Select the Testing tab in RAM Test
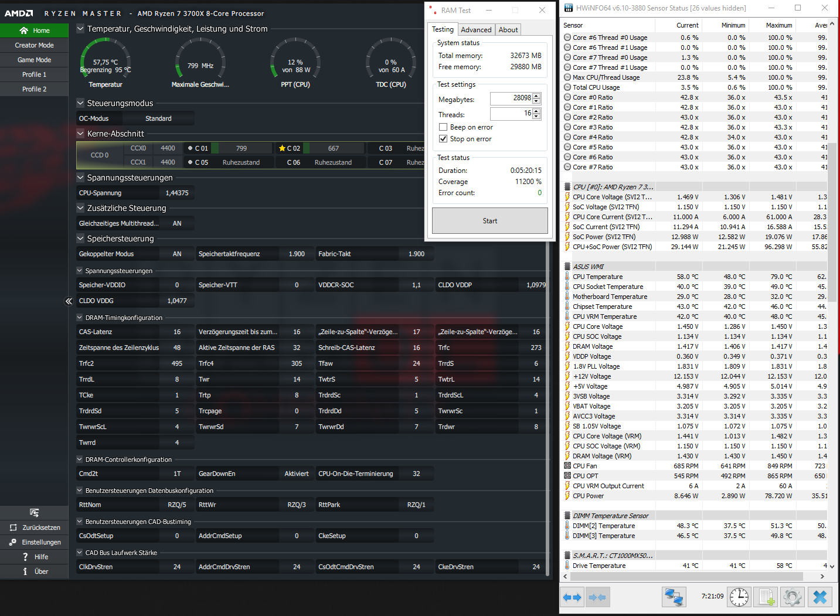The width and height of the screenshot is (840, 616). pyautogui.click(x=443, y=29)
